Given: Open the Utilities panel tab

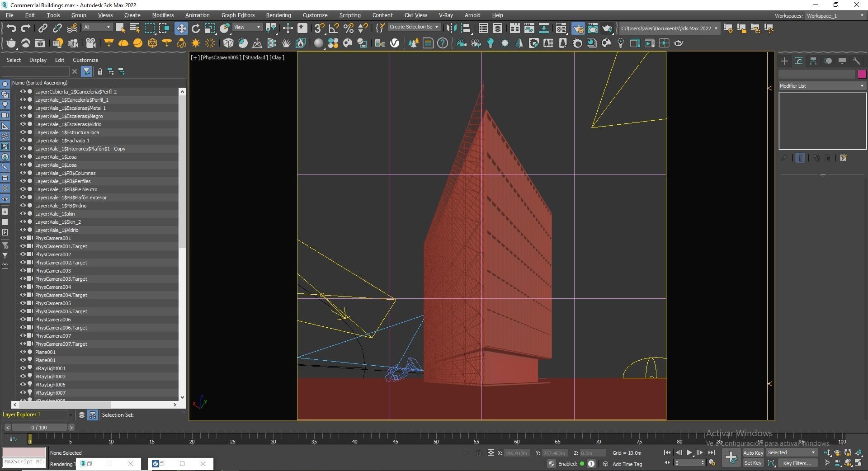Looking at the screenshot, I should point(857,61).
